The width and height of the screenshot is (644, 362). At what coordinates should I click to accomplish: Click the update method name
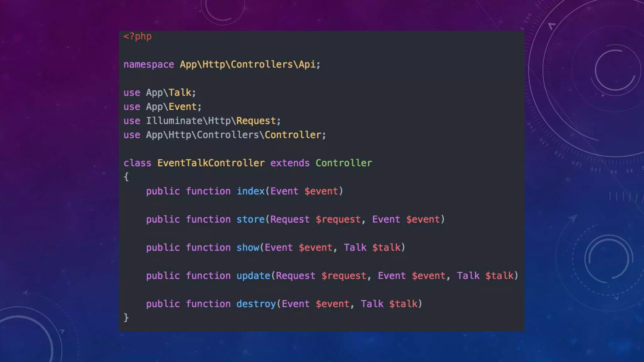point(253,276)
